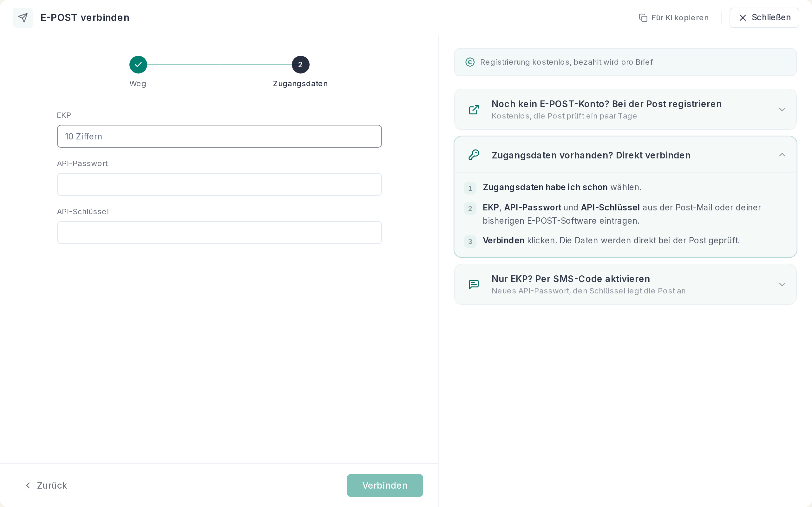Close the dialog with Schließen
Viewport: 812px width, 507px height.
764,17
